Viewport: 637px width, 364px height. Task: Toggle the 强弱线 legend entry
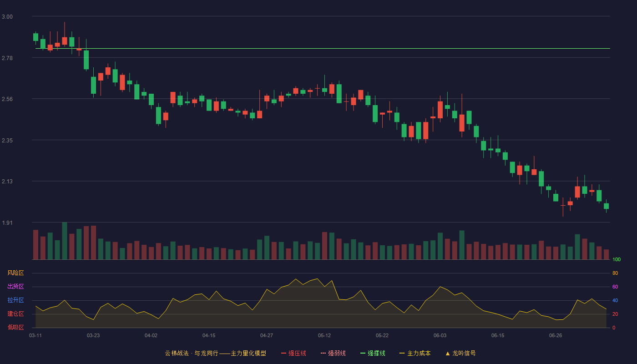click(x=333, y=353)
